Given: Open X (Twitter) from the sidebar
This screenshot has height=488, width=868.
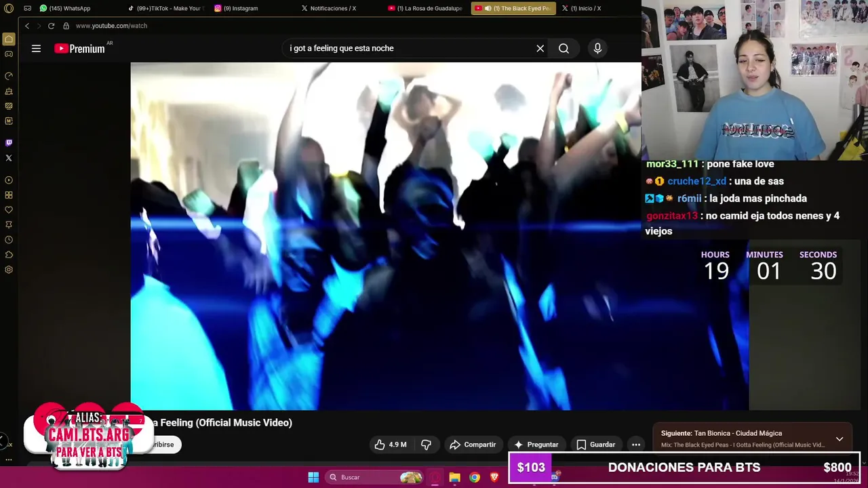Looking at the screenshot, I should (9, 158).
